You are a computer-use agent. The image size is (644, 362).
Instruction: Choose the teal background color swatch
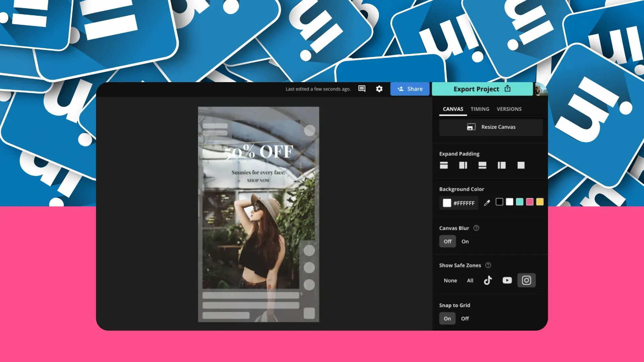click(x=520, y=202)
